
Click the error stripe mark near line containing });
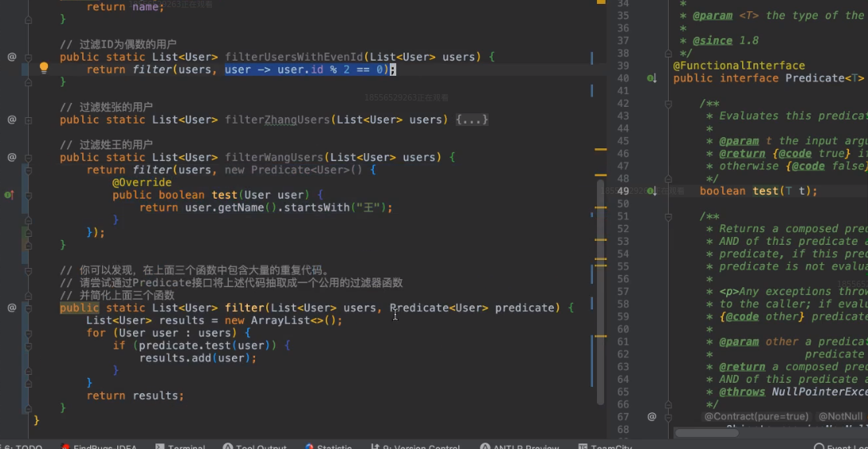point(601,240)
